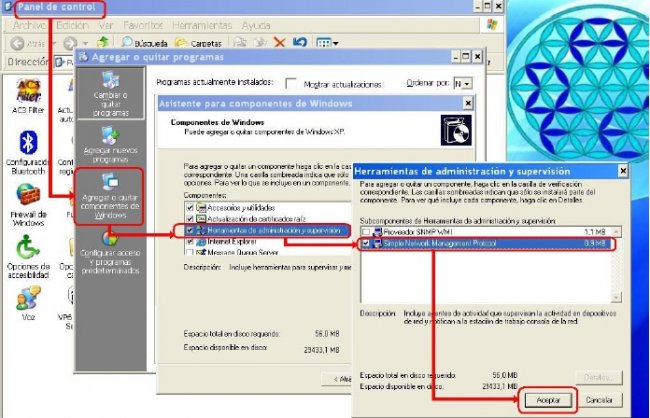Viewport: 650px width, 418px height.
Task: Click the Cancelar button
Action: coord(599,400)
